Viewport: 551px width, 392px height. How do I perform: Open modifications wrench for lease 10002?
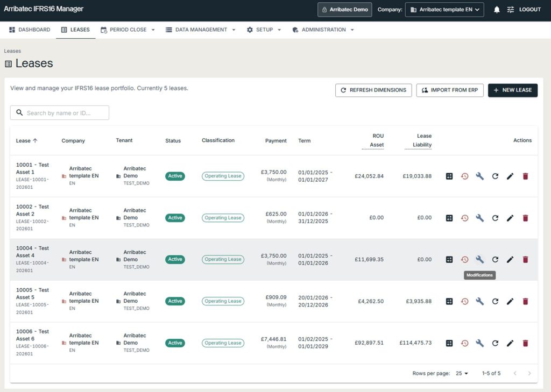coord(479,218)
